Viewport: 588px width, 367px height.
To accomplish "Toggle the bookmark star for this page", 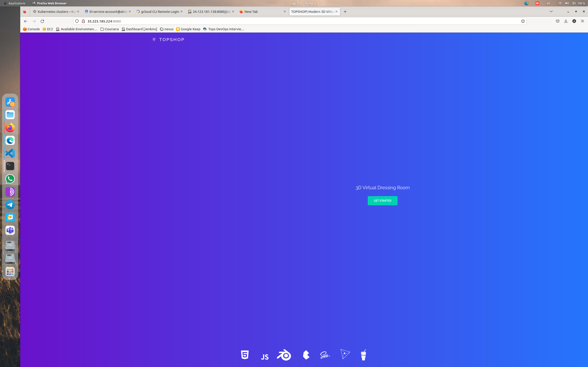I will [x=523, y=21].
